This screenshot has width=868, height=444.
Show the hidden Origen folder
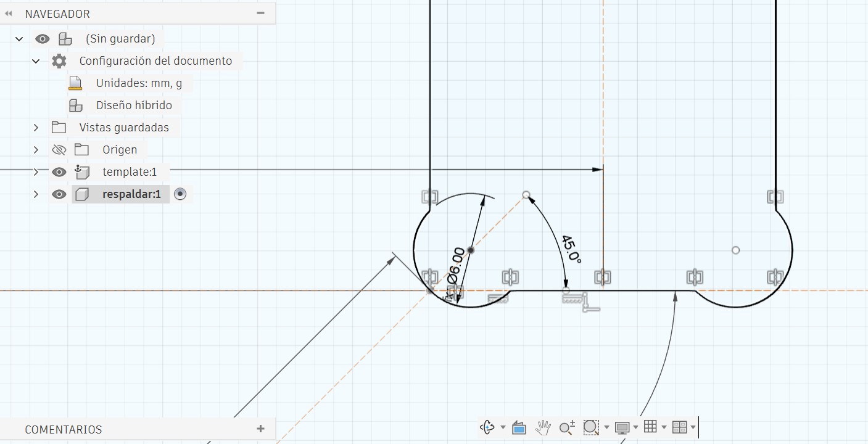[x=59, y=150]
